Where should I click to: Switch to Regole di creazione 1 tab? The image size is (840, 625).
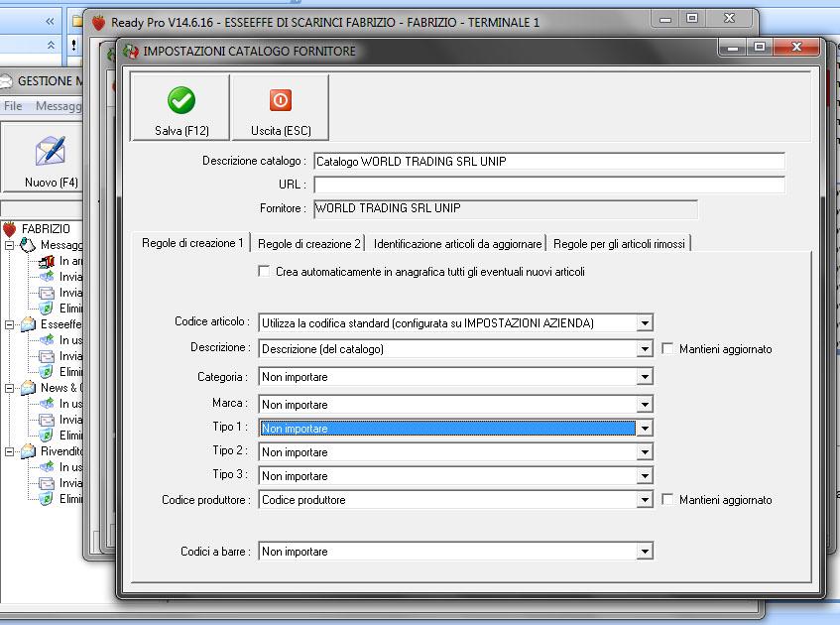(192, 243)
